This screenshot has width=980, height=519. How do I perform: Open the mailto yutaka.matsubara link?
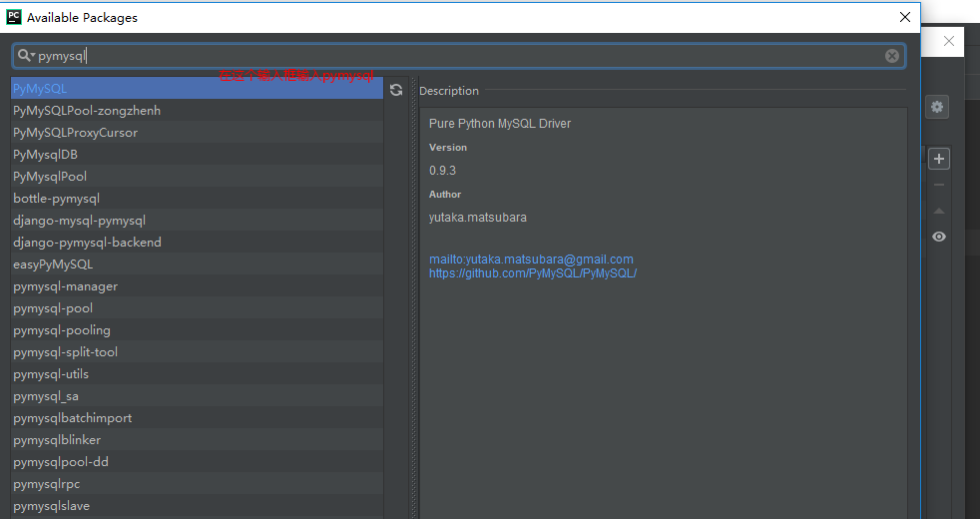click(531, 259)
